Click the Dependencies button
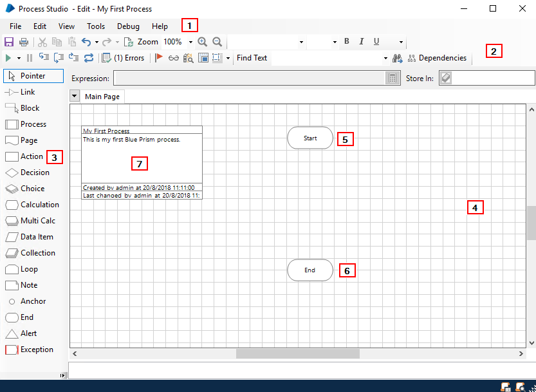The width and height of the screenshot is (536, 392). pos(437,58)
